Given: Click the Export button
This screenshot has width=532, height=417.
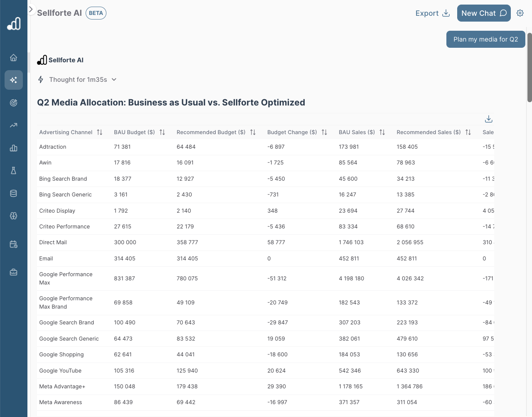Looking at the screenshot, I should [x=432, y=13].
